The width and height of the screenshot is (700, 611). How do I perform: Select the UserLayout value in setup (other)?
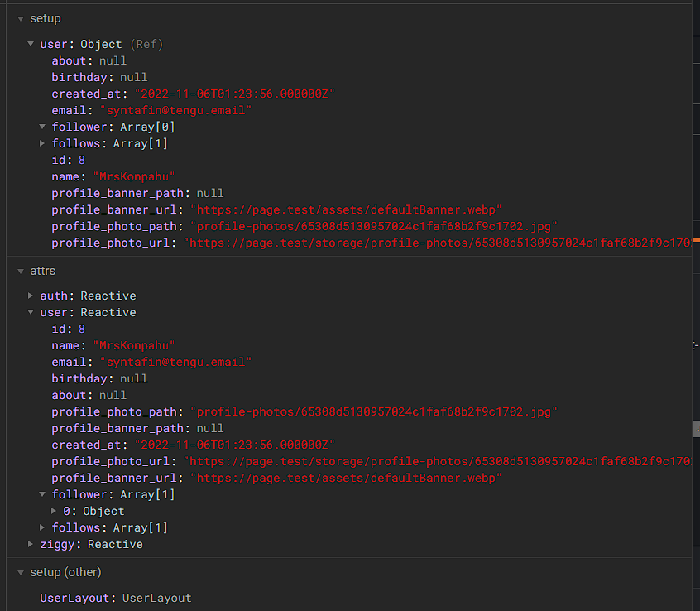156,598
